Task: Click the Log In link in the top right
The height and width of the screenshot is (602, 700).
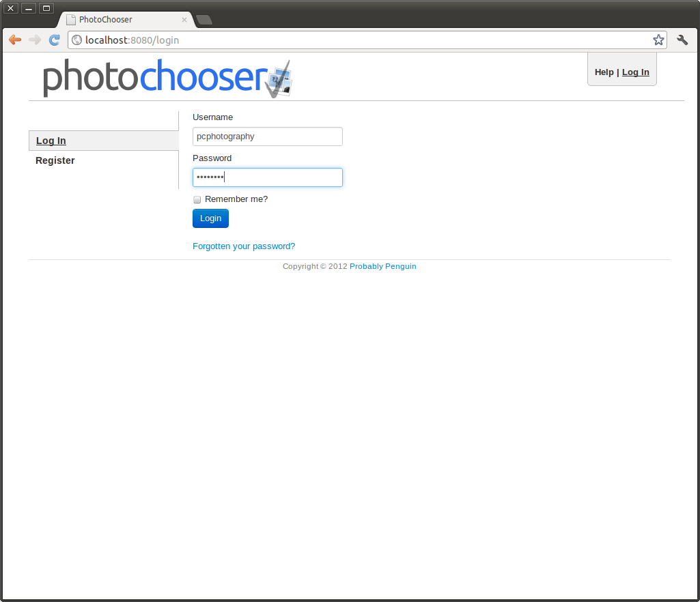Action: click(x=635, y=72)
